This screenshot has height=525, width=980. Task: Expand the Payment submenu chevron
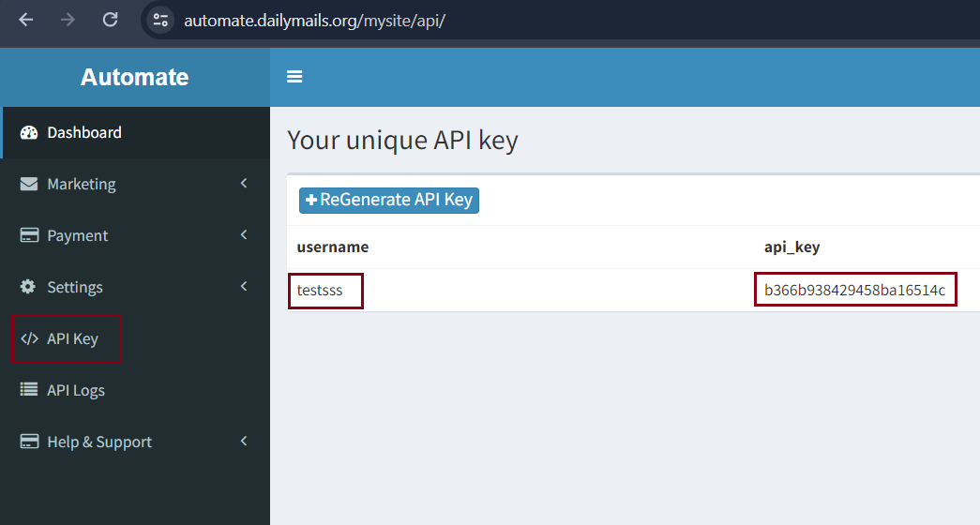[244, 234]
